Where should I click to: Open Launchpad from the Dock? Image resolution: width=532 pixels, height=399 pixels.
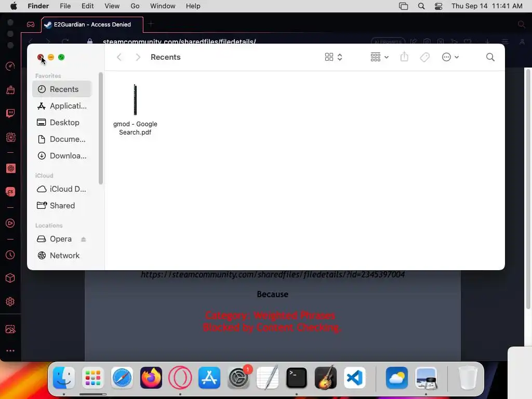click(x=93, y=378)
